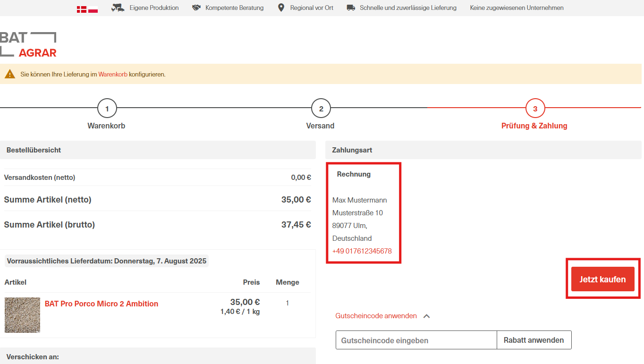Click the Versandkosten (netto) row label
This screenshot has height=364, width=644.
click(40, 178)
